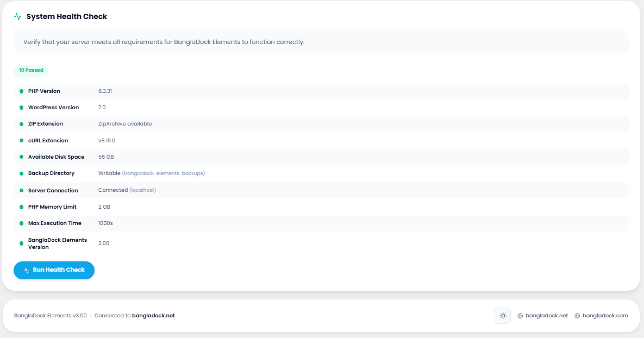Select the Available Disk Space label
Viewport: 644px width, 338px height.
click(x=57, y=157)
